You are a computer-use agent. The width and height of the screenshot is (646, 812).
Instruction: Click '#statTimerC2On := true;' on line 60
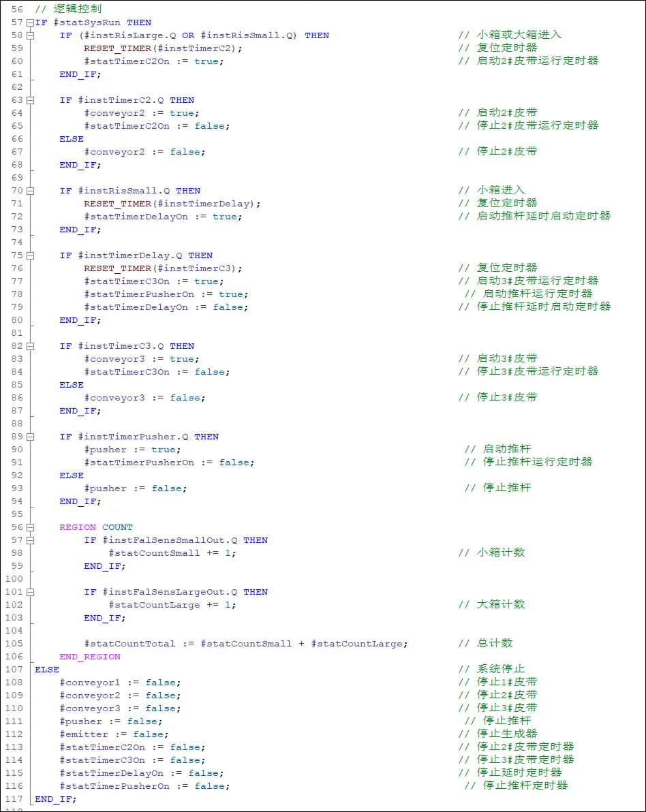[x=154, y=61]
